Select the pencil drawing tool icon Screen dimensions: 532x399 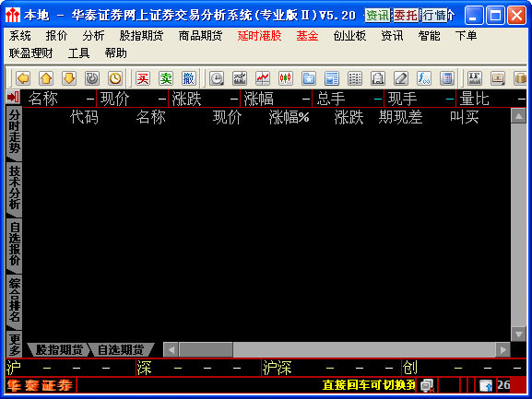pyautogui.click(x=401, y=78)
